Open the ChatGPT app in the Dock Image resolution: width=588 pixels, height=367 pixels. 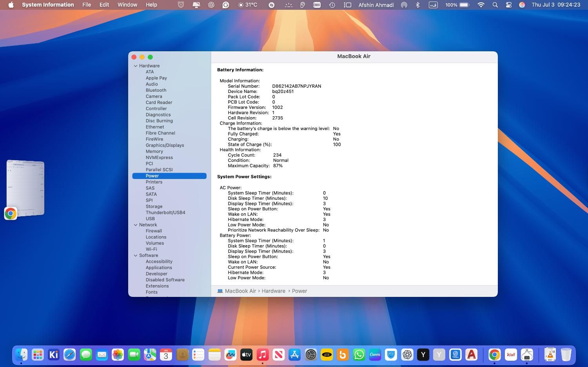point(407,355)
